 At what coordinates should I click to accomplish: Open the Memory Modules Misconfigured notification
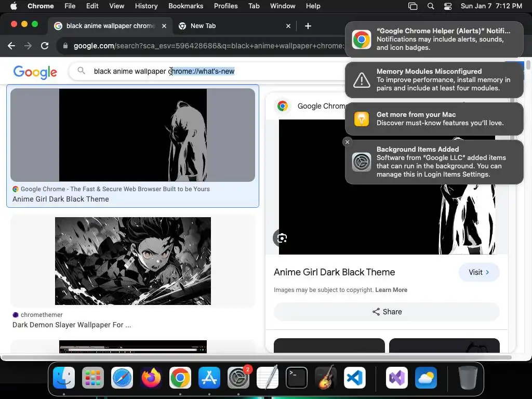434,80
